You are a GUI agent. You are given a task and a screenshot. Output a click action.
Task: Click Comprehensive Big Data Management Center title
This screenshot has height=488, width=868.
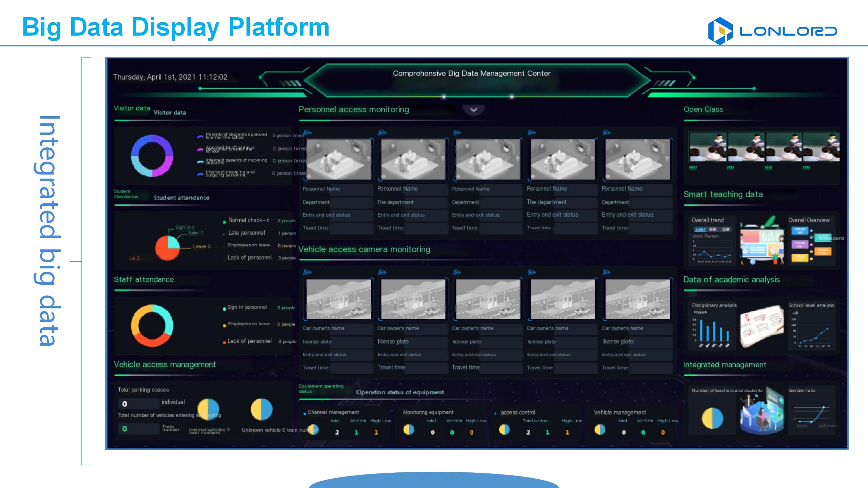click(x=471, y=74)
